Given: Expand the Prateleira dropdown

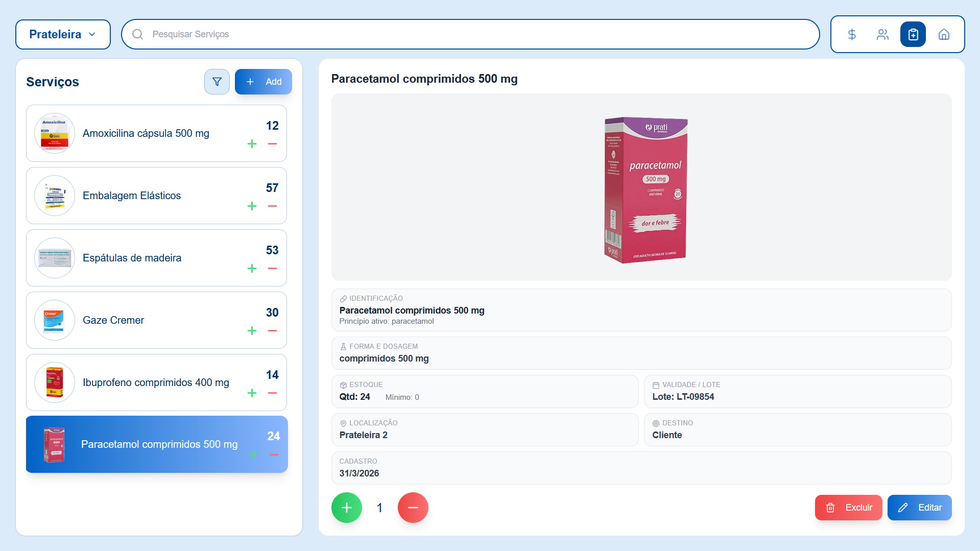Looking at the screenshot, I should click(x=63, y=34).
